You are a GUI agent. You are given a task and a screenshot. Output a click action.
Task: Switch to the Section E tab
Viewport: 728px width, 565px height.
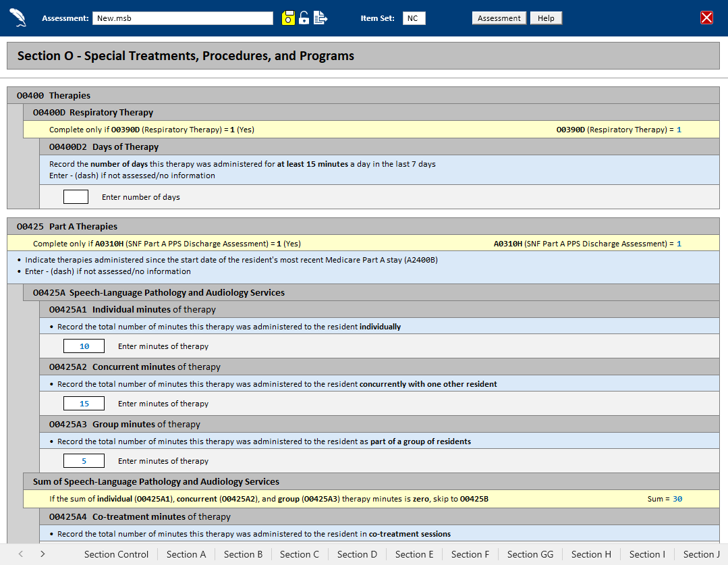pyautogui.click(x=414, y=554)
